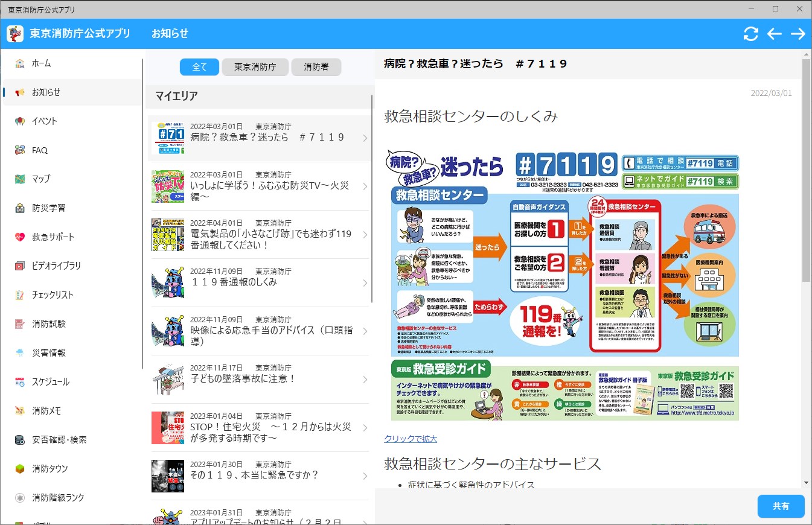Select the １１９番通報のしくみ title text

coord(234,282)
